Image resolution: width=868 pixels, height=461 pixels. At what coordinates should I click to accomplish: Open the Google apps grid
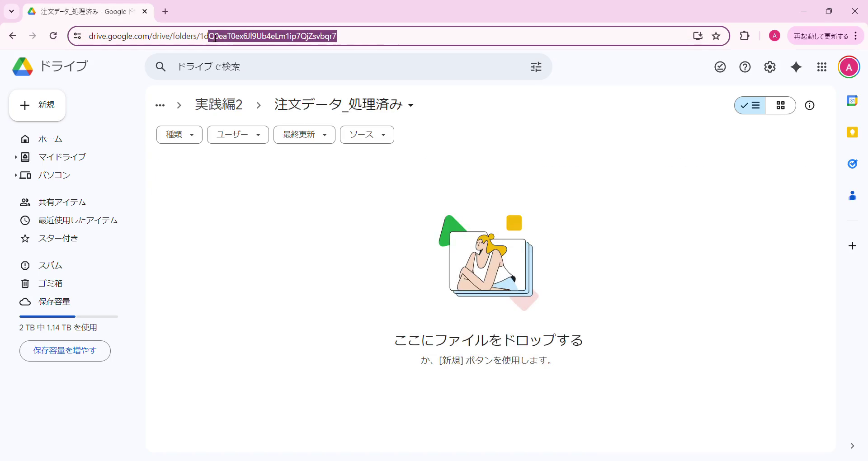(x=822, y=66)
